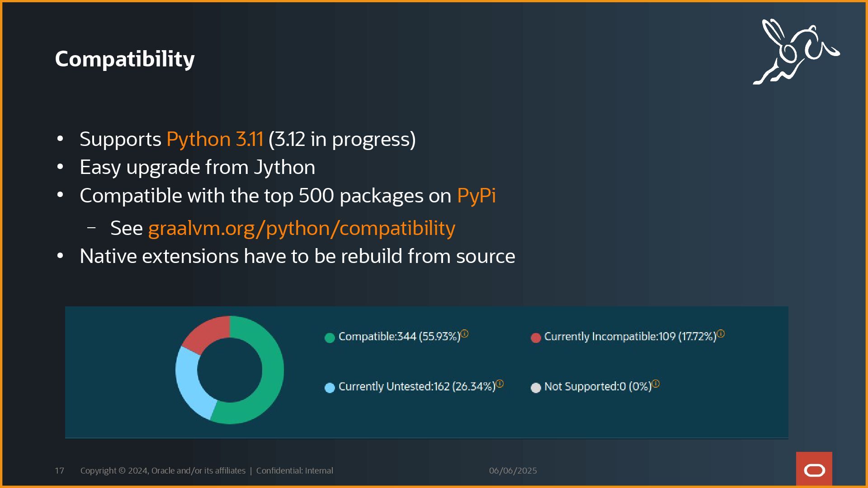Click info icon beside Currently Incompatible
This screenshot has height=488, width=868.
[x=721, y=334]
